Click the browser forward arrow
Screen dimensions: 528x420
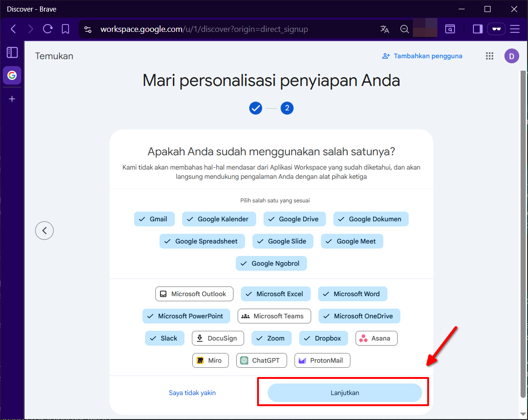tap(31, 29)
